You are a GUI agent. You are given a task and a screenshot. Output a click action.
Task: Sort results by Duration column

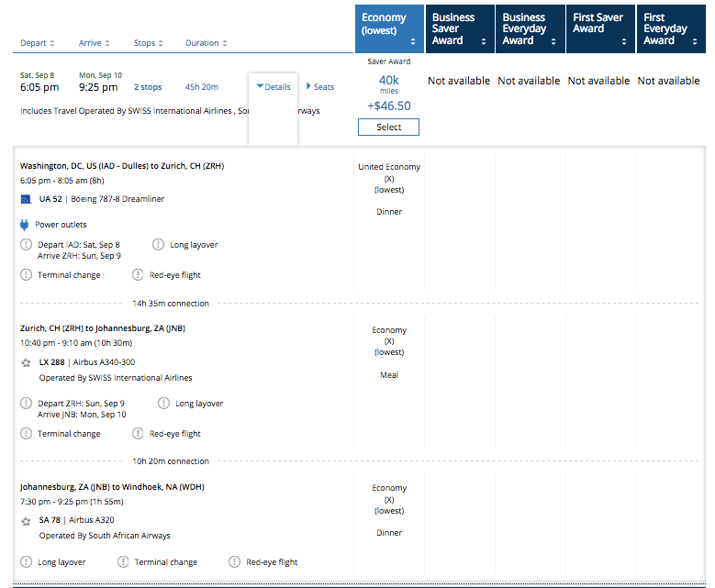pyautogui.click(x=206, y=43)
